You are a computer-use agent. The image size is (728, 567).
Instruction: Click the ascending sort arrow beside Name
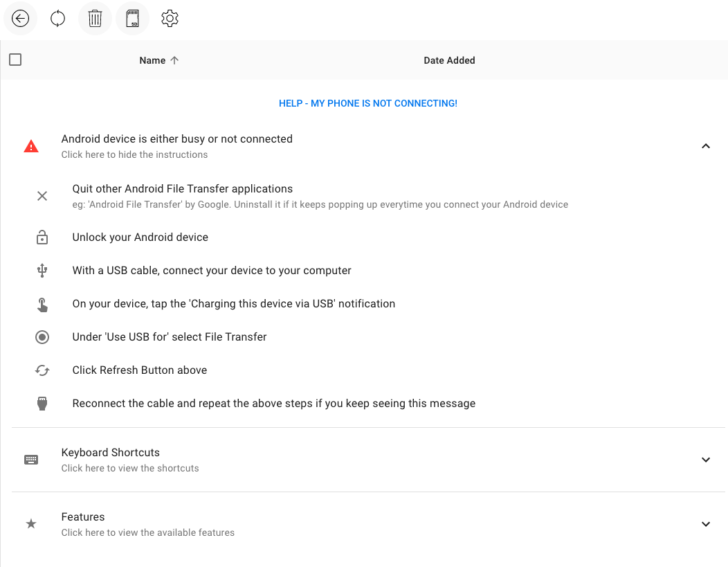coord(174,60)
